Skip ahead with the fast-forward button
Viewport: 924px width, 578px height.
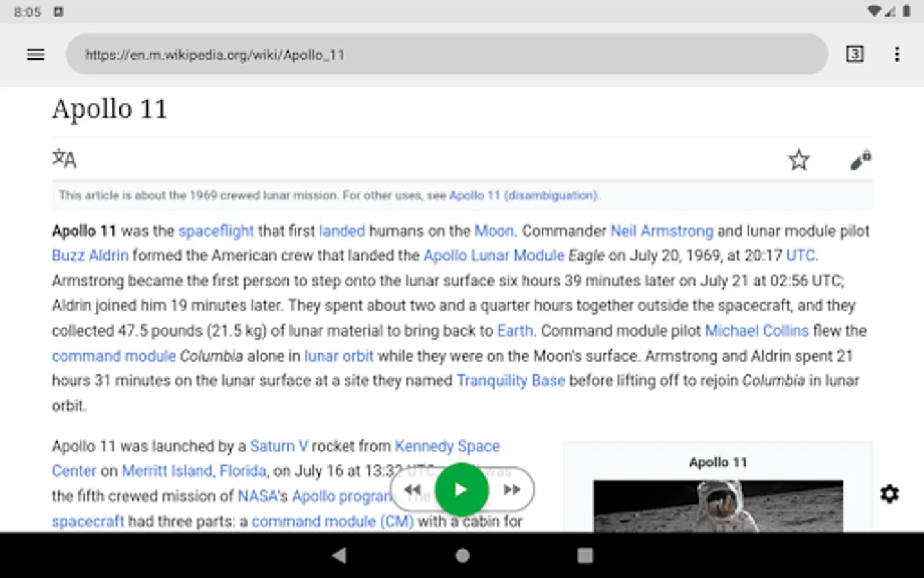pos(511,489)
